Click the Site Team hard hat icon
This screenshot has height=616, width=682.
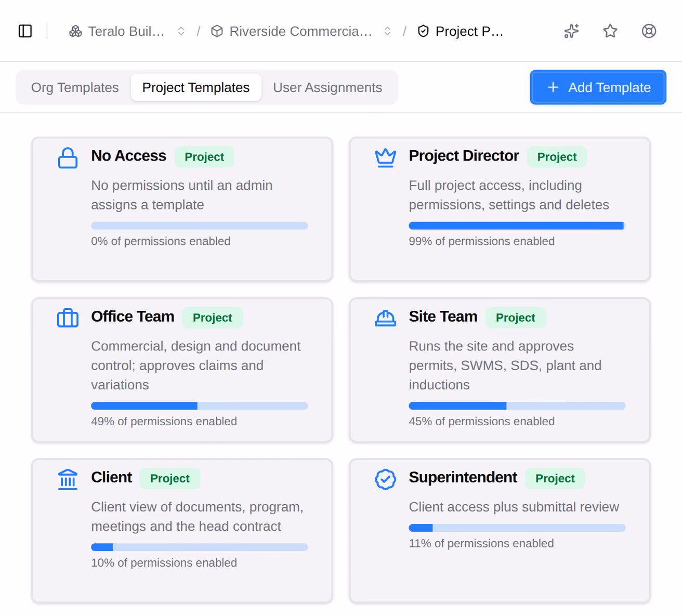click(385, 318)
